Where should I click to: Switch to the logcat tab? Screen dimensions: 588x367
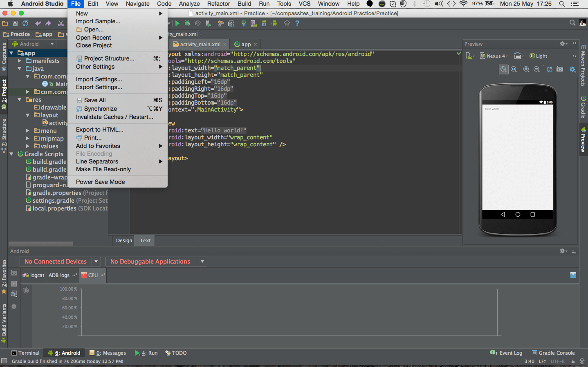click(34, 275)
